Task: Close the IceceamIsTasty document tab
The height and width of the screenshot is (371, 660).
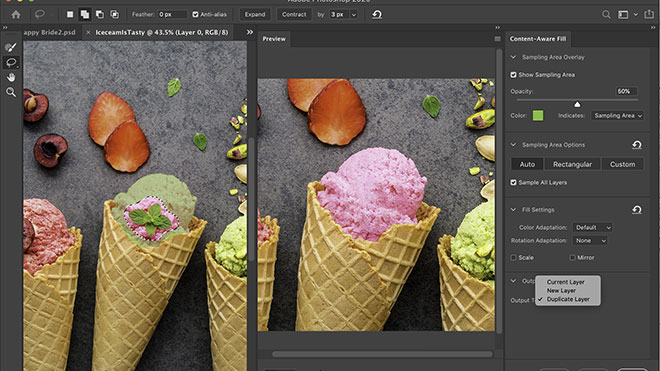Action: pos(88,32)
